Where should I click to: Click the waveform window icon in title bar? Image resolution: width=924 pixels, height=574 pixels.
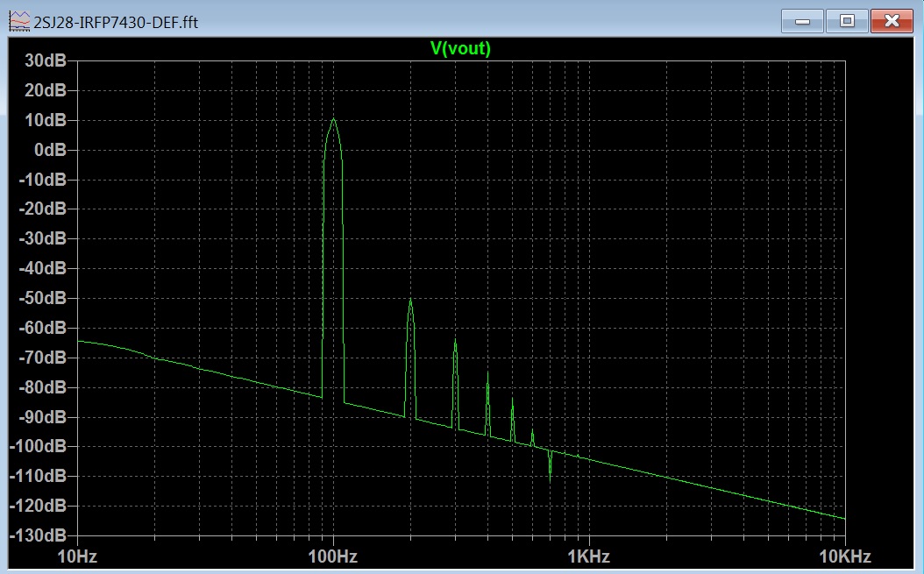pyautogui.click(x=19, y=22)
